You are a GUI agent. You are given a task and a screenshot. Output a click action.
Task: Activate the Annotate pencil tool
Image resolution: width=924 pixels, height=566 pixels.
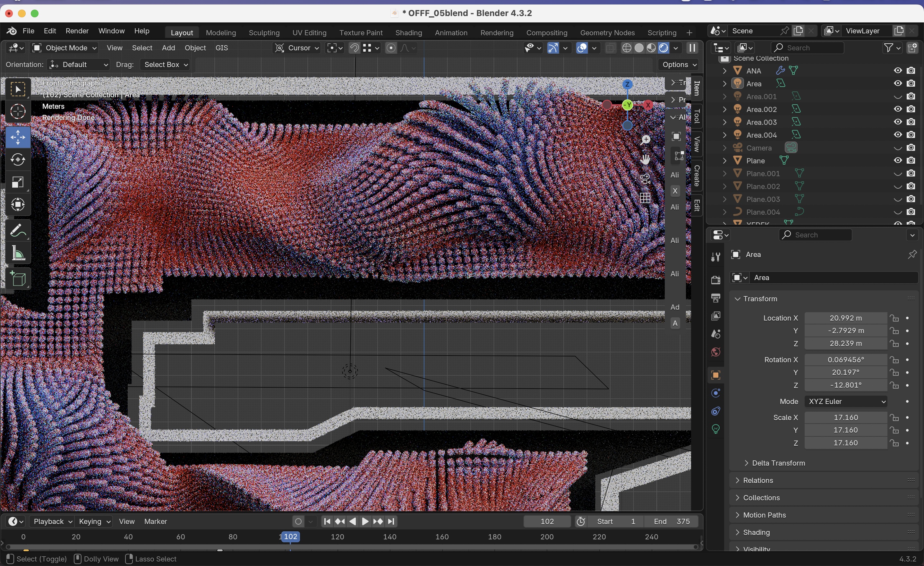(18, 230)
